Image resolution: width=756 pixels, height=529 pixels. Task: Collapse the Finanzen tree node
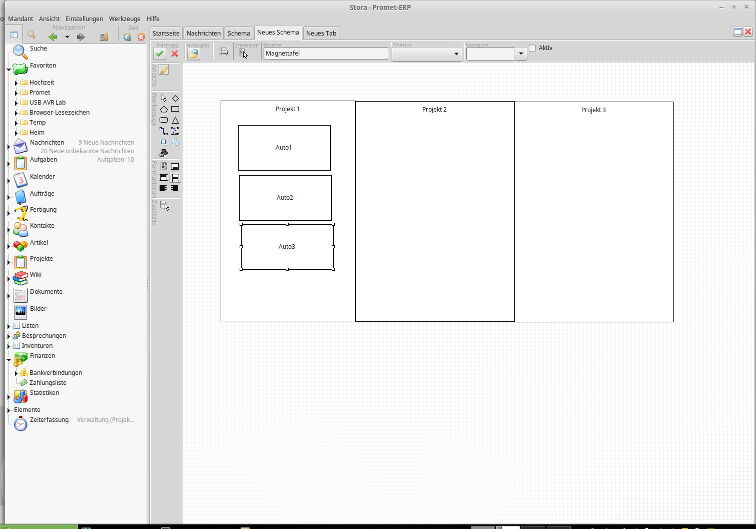(9, 356)
